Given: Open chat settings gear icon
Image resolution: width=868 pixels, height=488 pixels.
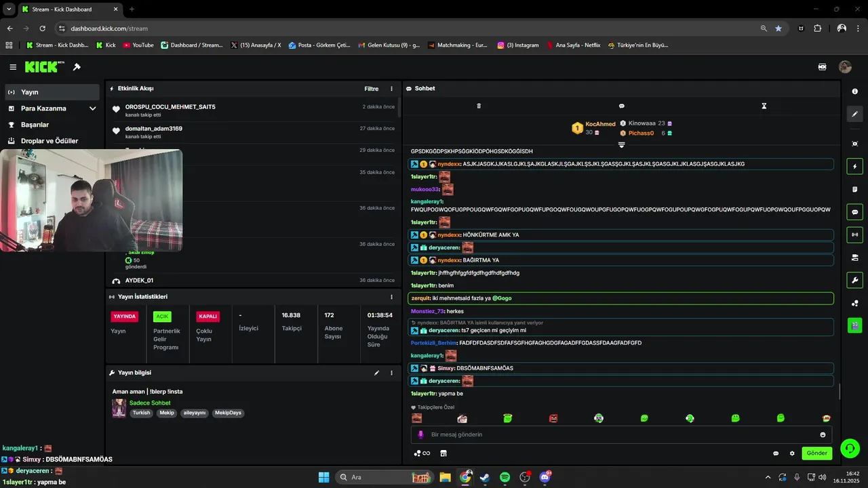Looking at the screenshot, I should (x=791, y=453).
